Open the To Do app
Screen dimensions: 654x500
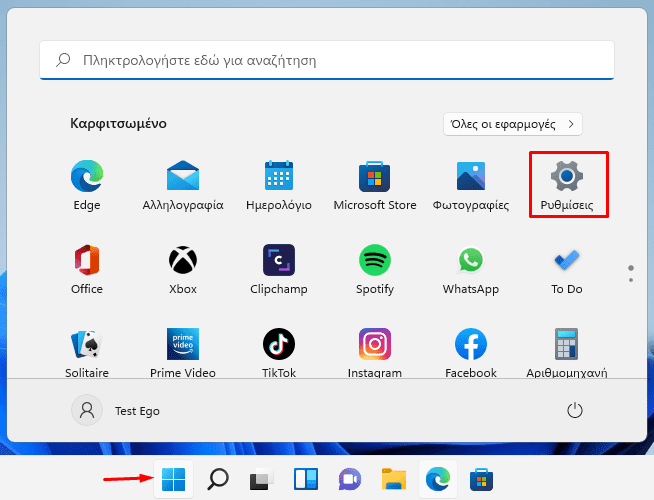click(x=566, y=269)
